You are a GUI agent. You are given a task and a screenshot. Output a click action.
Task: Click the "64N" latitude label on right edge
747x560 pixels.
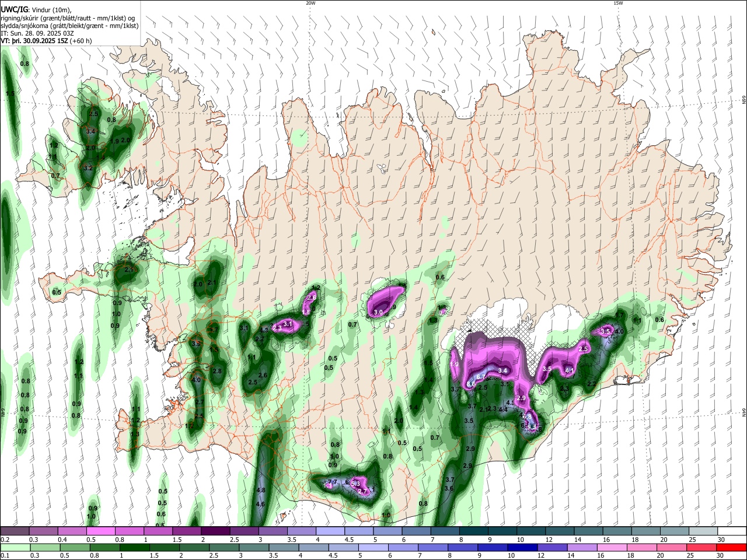tap(744, 413)
